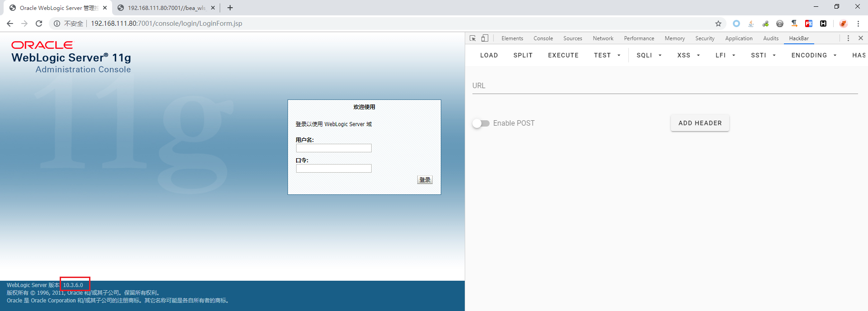Click the password (口令) input field
The height and width of the screenshot is (311, 868).
[334, 169]
